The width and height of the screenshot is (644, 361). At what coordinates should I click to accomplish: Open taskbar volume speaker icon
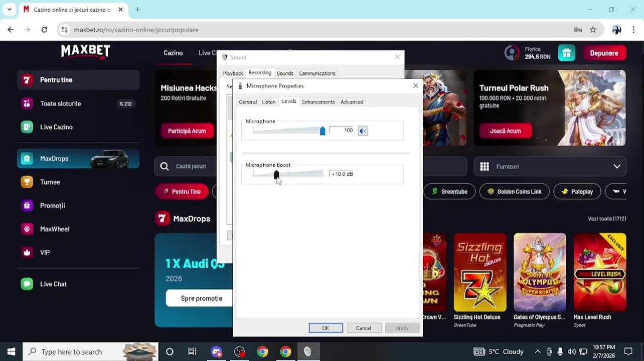click(x=571, y=351)
